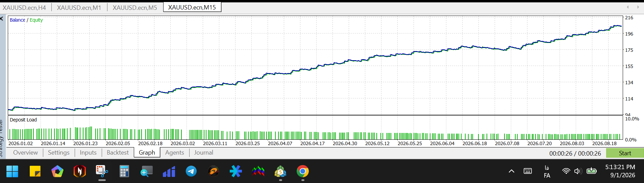Open the Backtest tab
The height and width of the screenshot is (183, 644).
(118, 153)
